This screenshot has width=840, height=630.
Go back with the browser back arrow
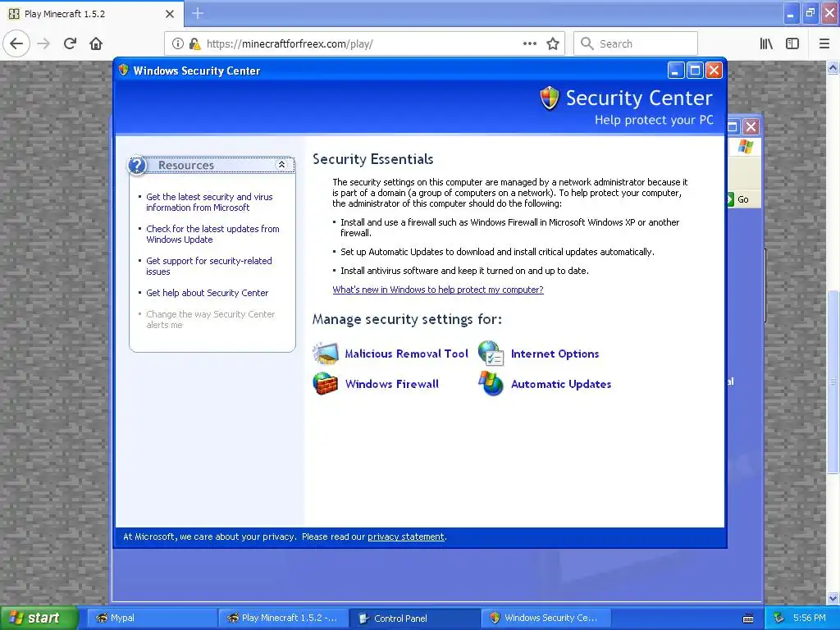click(16, 43)
